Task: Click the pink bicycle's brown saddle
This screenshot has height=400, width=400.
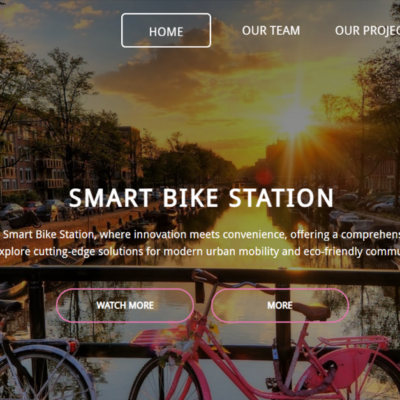Action: tap(311, 311)
